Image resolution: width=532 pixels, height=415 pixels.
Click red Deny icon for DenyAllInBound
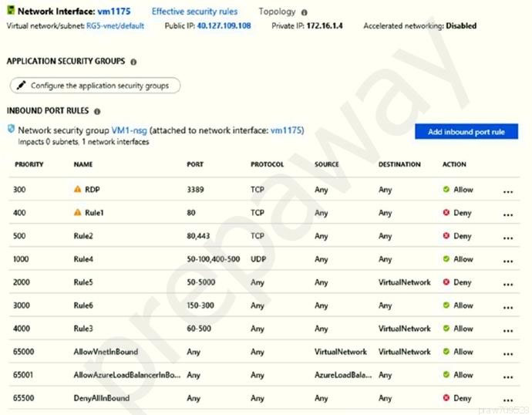pos(446,398)
